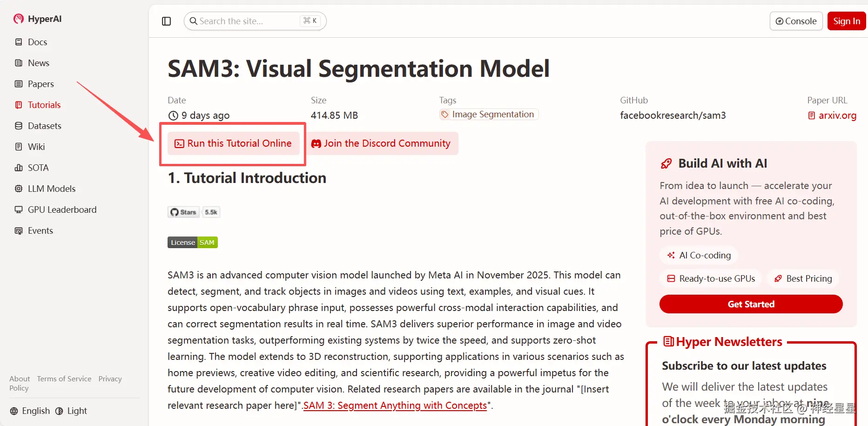Screen dimensions: 868x426
Task: Click the magnifier search icon
Action: [x=194, y=21]
